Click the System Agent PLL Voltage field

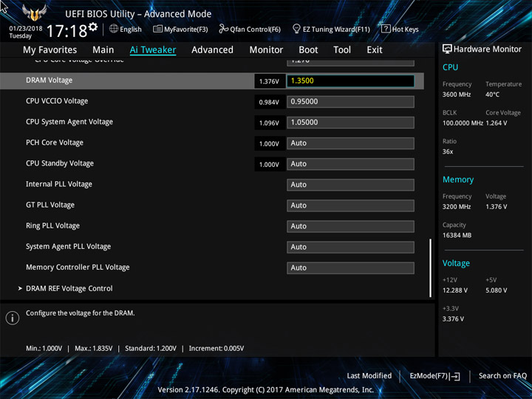(350, 247)
